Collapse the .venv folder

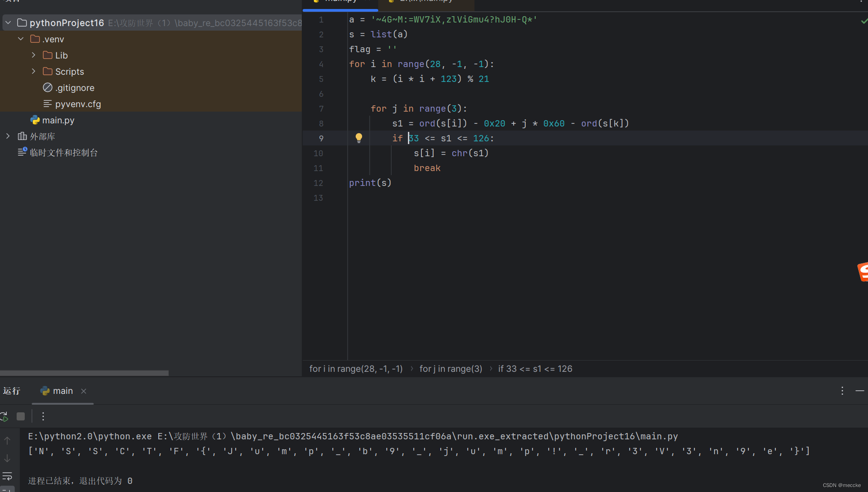tap(21, 39)
